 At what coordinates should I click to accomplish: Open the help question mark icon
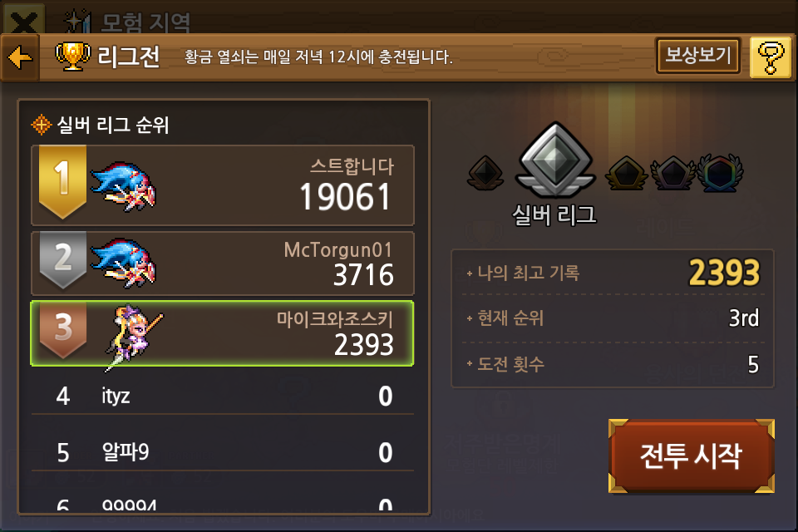click(x=770, y=57)
